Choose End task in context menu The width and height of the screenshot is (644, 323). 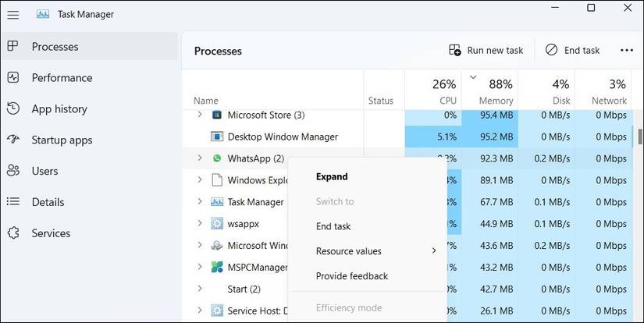click(x=333, y=226)
